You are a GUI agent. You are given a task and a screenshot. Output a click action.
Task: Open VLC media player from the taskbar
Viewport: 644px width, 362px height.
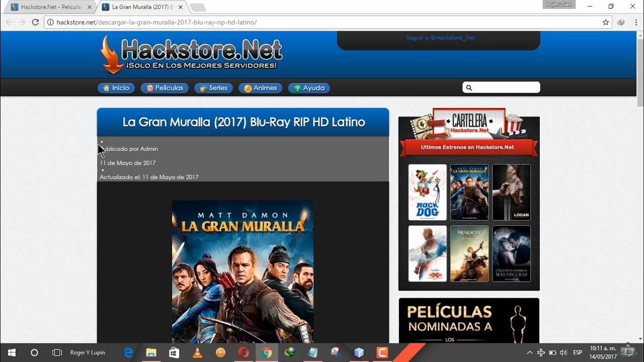pyautogui.click(x=198, y=352)
